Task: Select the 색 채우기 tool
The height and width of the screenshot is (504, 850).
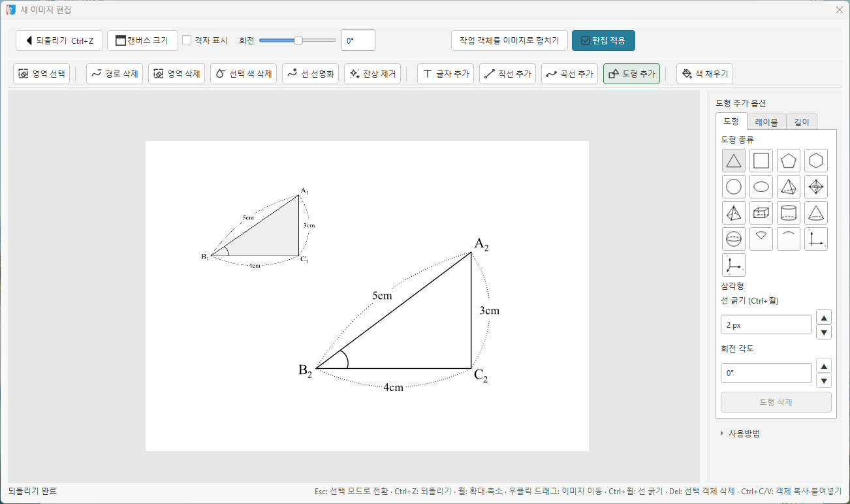Action: (x=704, y=74)
